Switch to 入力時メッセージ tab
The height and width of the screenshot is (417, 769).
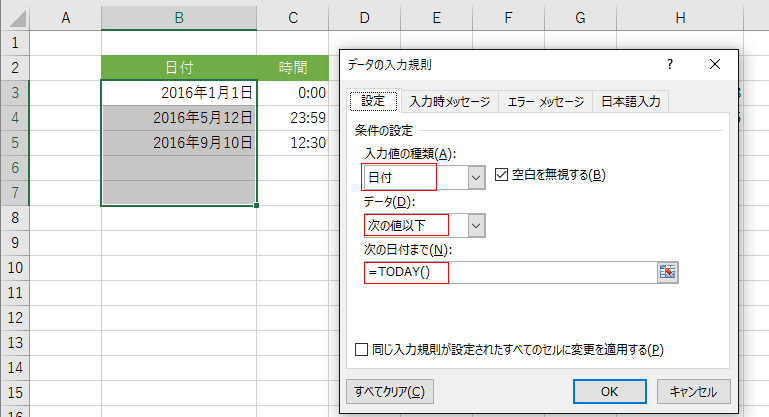click(449, 102)
